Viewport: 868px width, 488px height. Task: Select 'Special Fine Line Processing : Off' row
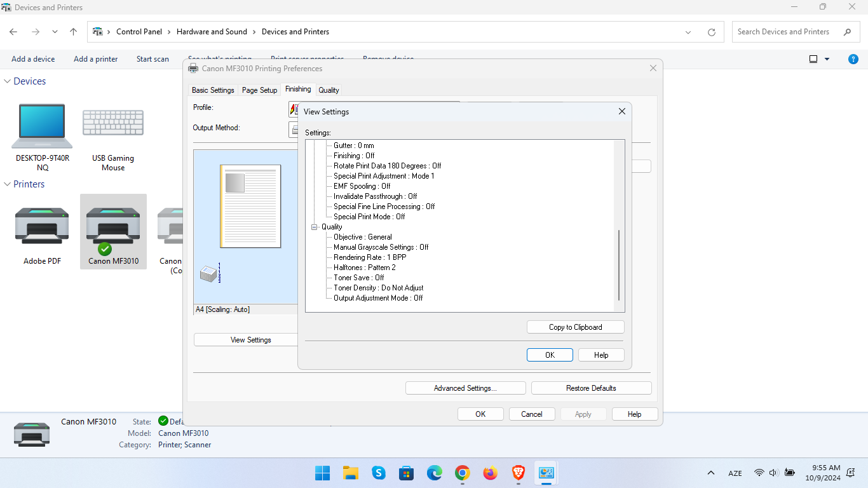(384, 207)
